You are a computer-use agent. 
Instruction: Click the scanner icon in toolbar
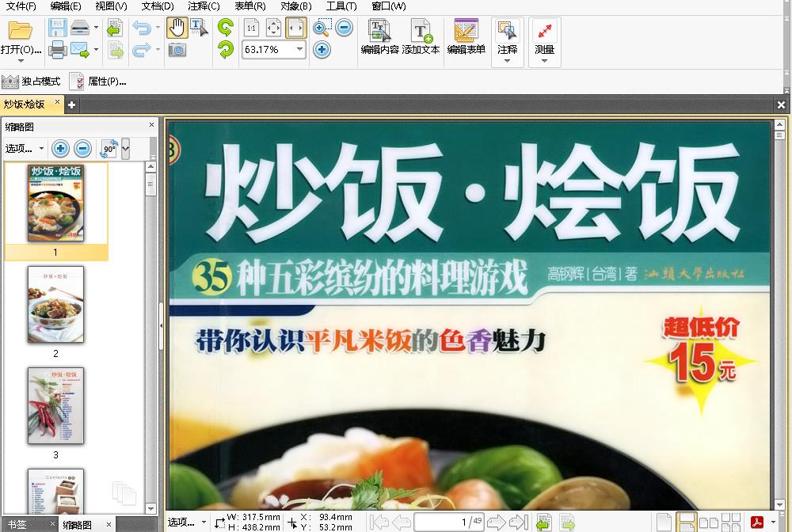pos(80,28)
